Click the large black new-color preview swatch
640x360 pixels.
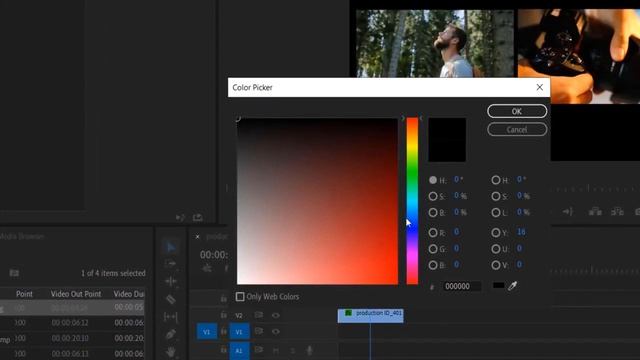tap(447, 140)
